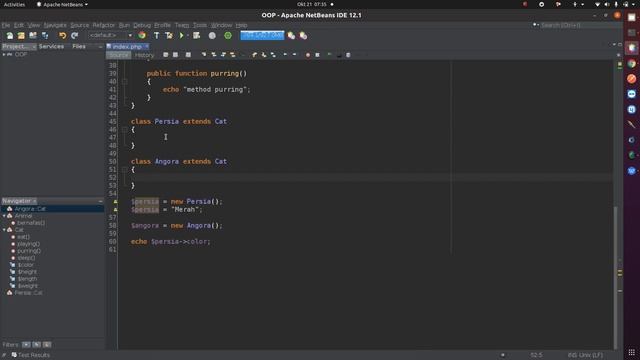Click the editor vertical scrollbar
The width and height of the screenshot is (640, 360).
point(616,278)
